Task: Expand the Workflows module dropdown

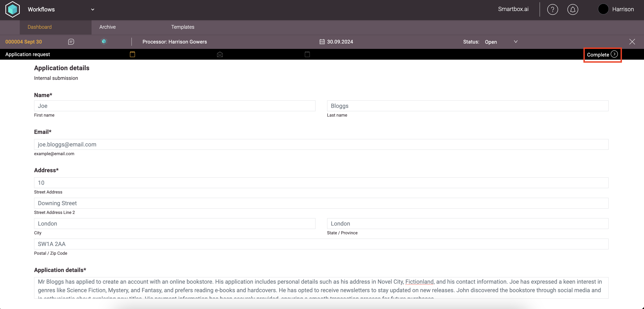Action: pos(92,9)
